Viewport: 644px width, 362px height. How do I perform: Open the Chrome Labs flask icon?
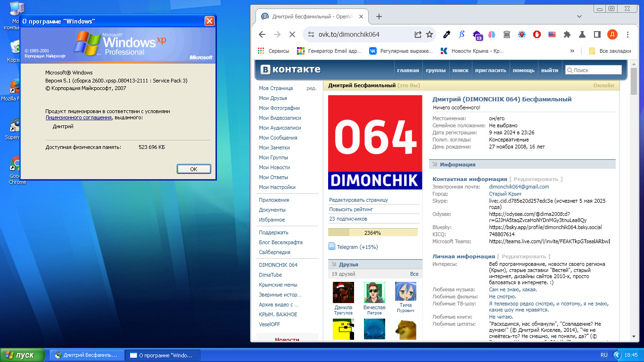pos(582,34)
